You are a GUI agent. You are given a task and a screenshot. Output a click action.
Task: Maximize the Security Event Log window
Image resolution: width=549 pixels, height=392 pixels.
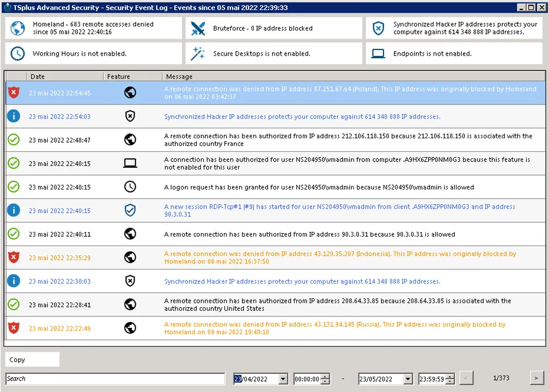click(531, 8)
